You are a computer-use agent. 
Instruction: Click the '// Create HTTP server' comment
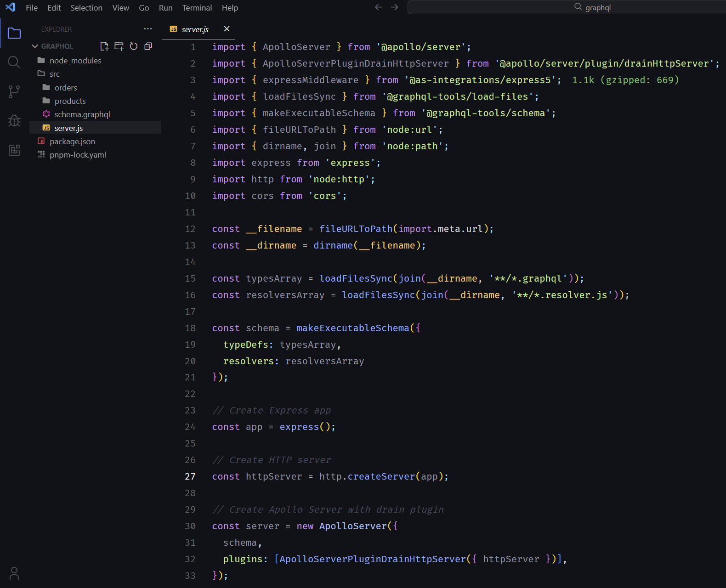click(x=272, y=460)
